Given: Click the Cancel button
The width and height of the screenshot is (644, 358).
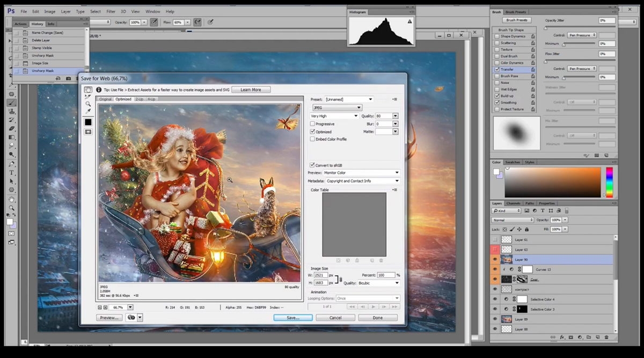Looking at the screenshot, I should click(x=335, y=318).
